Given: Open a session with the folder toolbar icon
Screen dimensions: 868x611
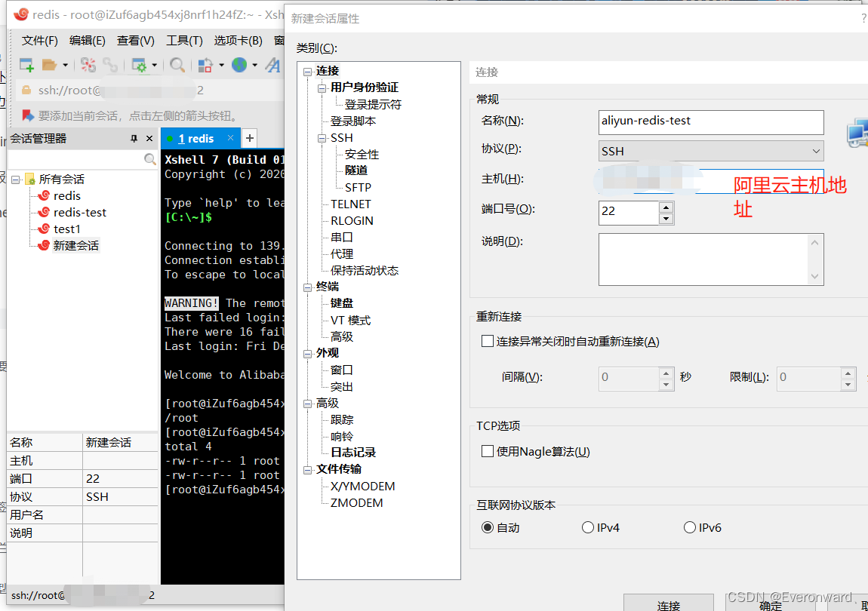Looking at the screenshot, I should [48, 66].
